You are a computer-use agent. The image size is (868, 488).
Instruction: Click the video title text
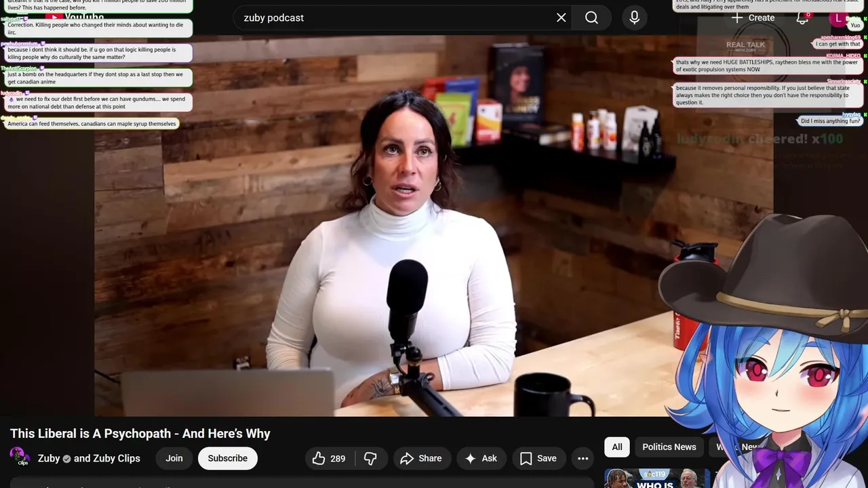140,434
